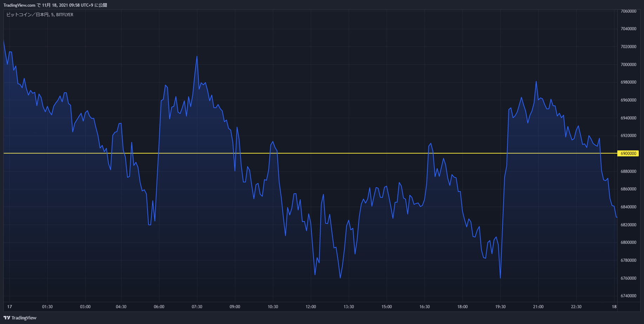Click the 10:30 time axis label

coord(273,307)
